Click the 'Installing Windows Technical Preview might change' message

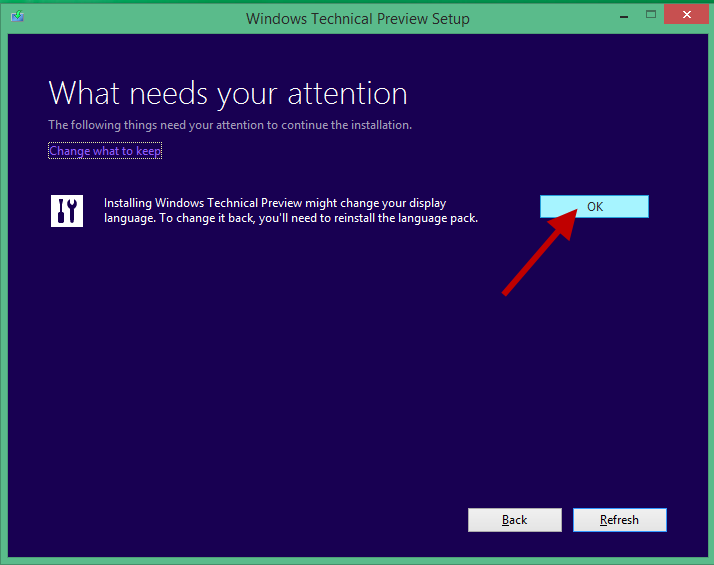[x=291, y=210]
